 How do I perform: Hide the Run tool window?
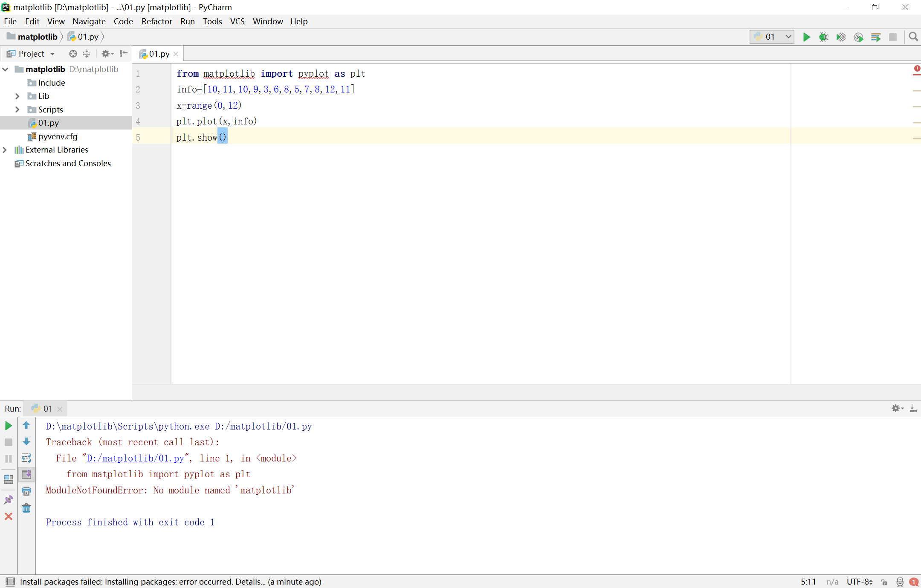click(x=913, y=408)
